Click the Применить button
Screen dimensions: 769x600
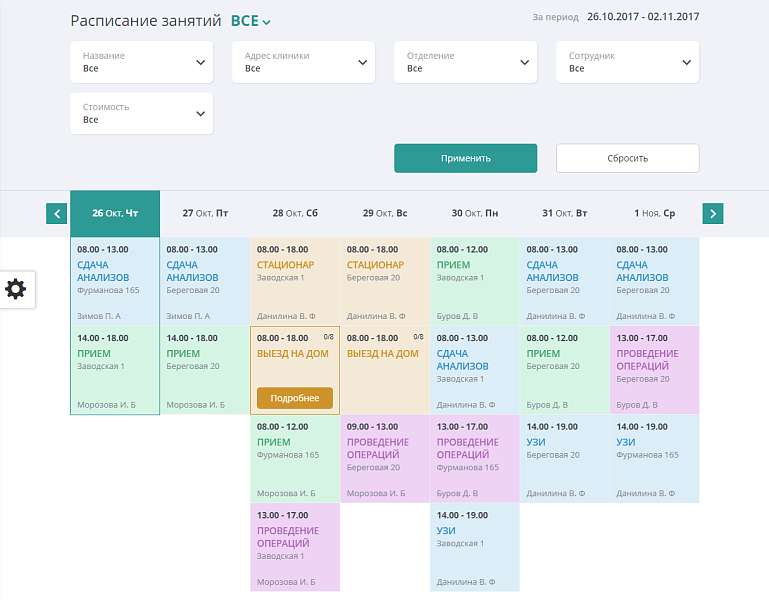[x=465, y=158]
